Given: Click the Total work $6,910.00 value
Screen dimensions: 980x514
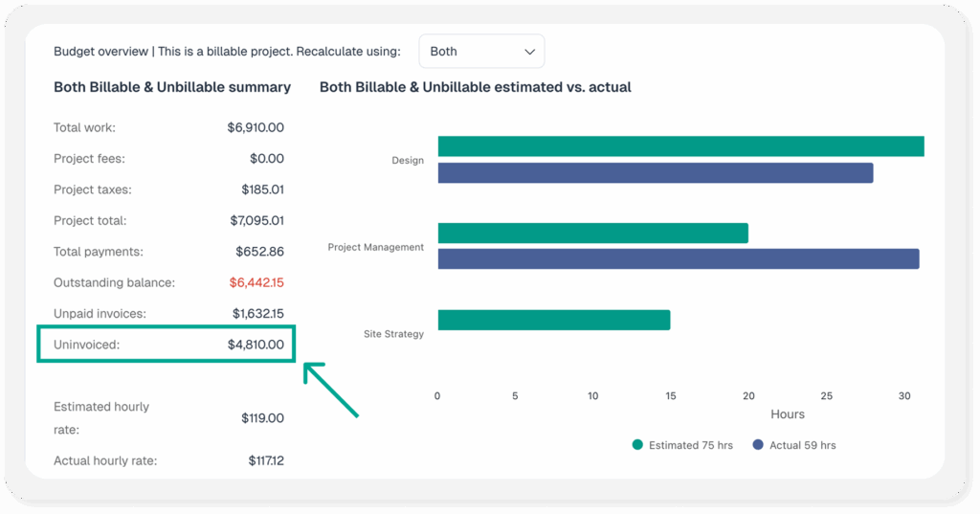Looking at the screenshot, I should coord(256,127).
